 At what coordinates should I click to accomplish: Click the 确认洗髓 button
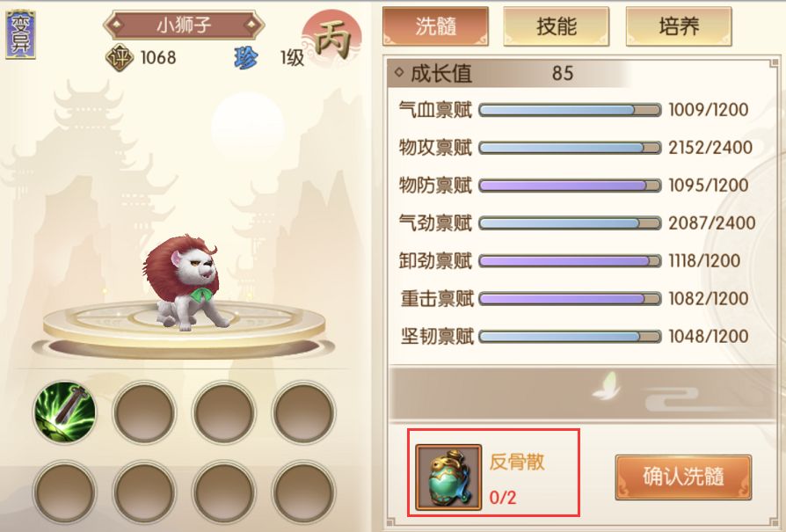[x=683, y=477]
